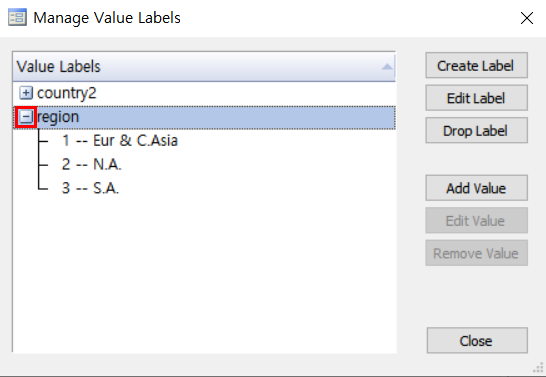Select the country2 label in the tree
The width and height of the screenshot is (546, 377).
tap(67, 93)
